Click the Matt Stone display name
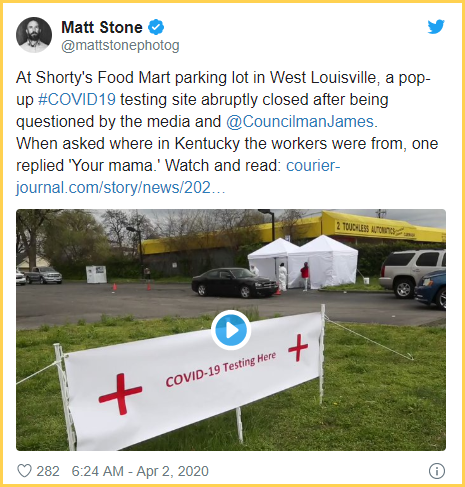This screenshot has height=487, width=465. [102, 27]
